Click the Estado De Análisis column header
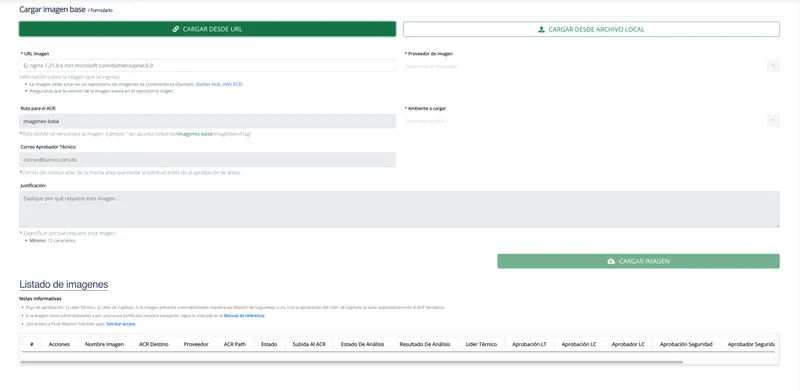Viewport: 800px width, 391px height. 362,345
